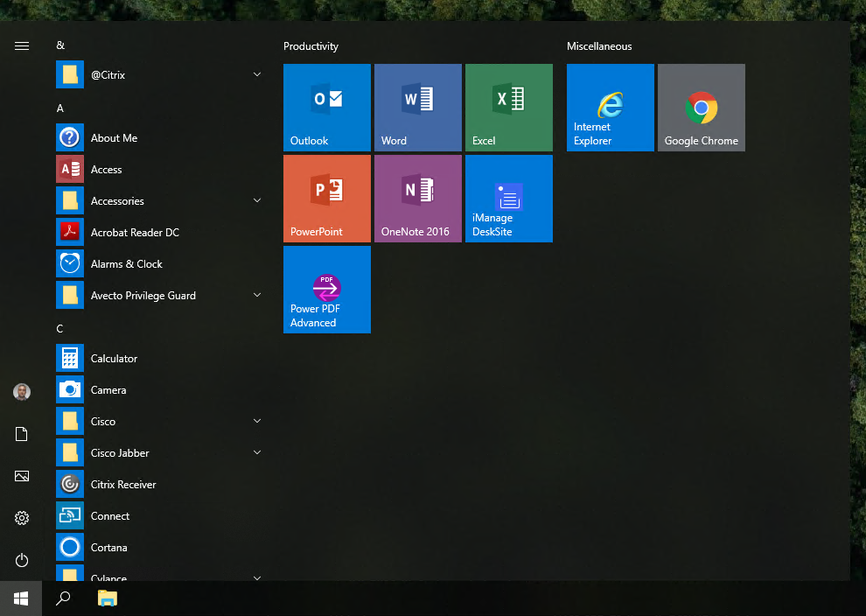Open File Explorer from the taskbar
866x616 pixels.
pos(107,598)
